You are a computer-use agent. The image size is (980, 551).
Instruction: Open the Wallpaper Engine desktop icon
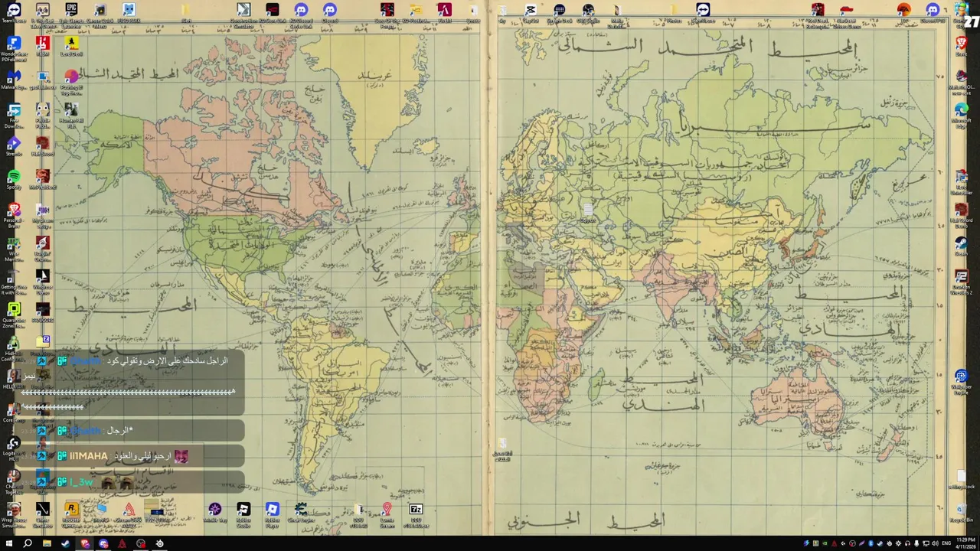tap(962, 380)
